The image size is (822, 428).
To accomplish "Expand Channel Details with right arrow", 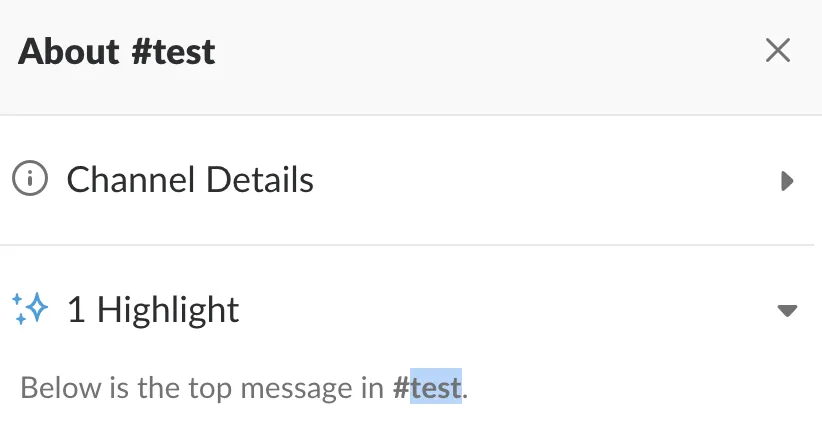I will [x=787, y=181].
